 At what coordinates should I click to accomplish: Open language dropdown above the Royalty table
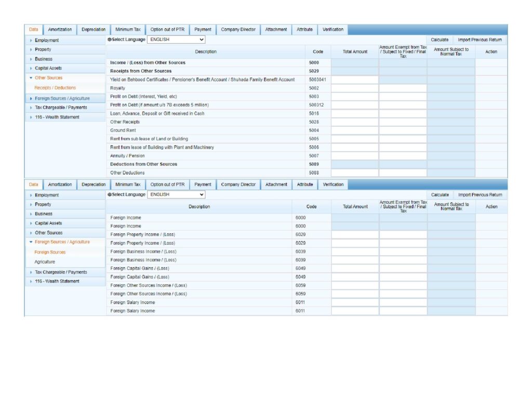[x=176, y=39]
